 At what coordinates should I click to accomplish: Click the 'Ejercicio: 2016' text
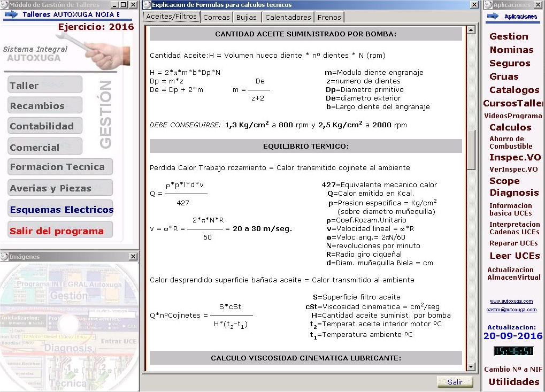point(96,27)
